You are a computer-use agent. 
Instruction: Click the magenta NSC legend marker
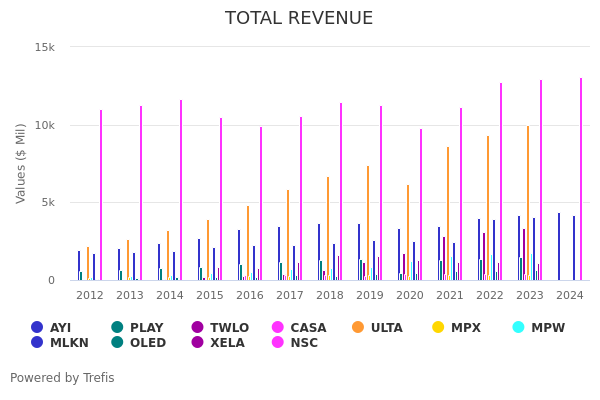pos(277,343)
